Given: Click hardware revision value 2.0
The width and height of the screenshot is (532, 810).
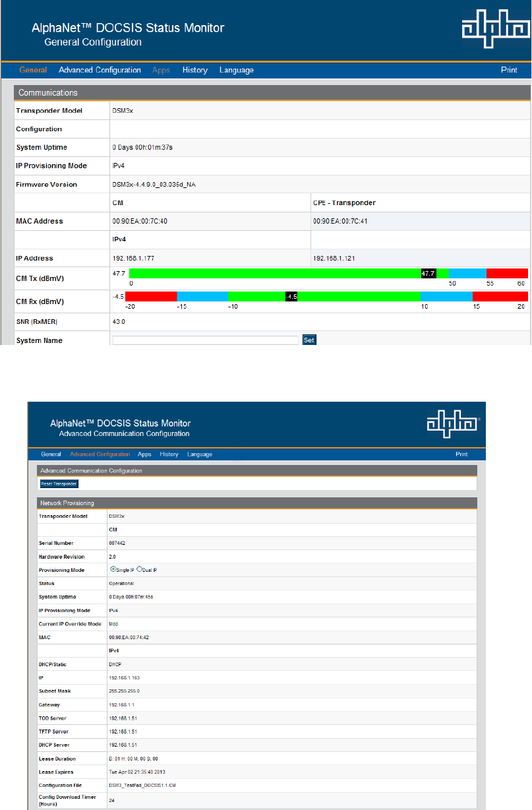Looking at the screenshot, I should click(x=112, y=557).
